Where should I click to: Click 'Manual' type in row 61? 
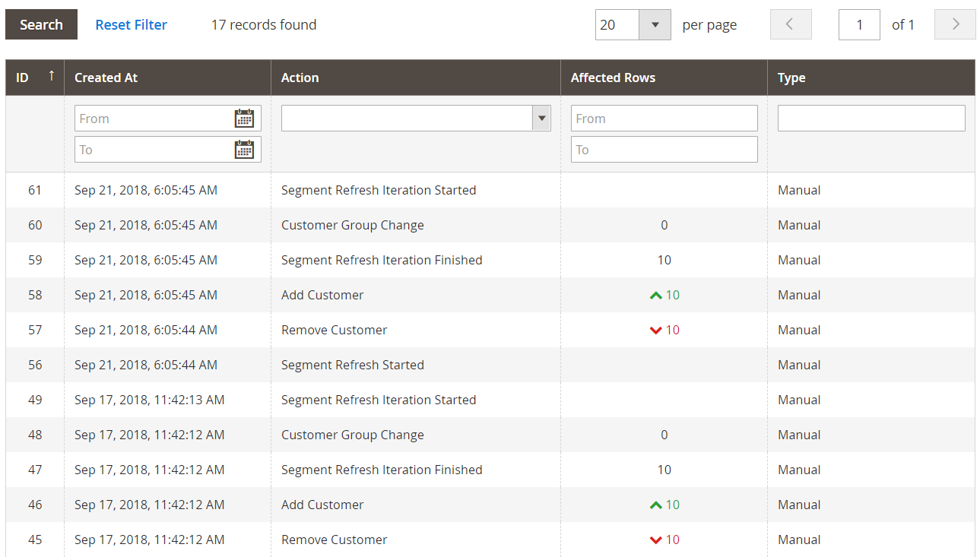pyautogui.click(x=799, y=190)
